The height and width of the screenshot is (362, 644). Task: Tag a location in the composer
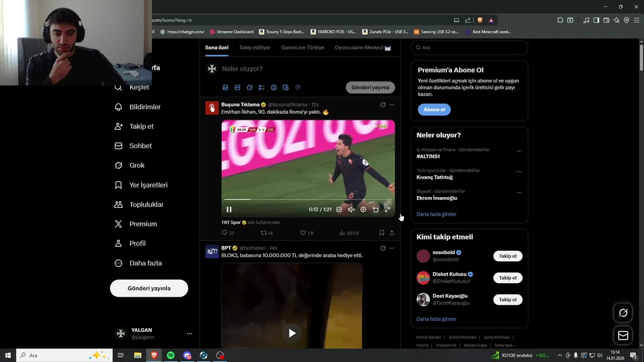point(298,87)
